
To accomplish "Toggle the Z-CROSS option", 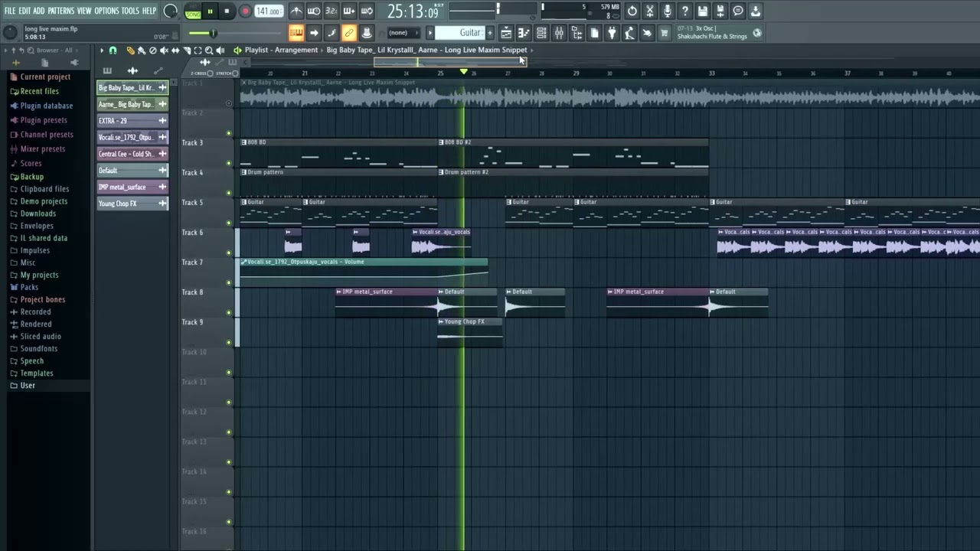I will pyautogui.click(x=201, y=73).
